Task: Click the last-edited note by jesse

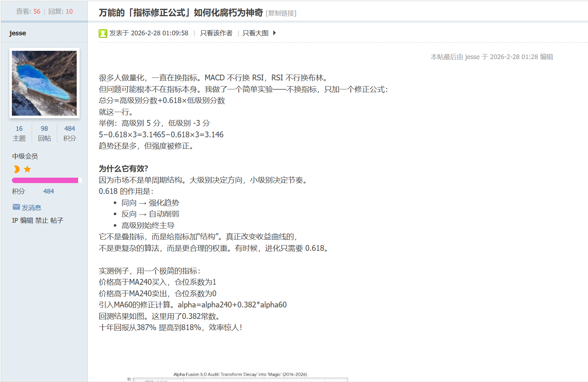Action: pos(492,57)
